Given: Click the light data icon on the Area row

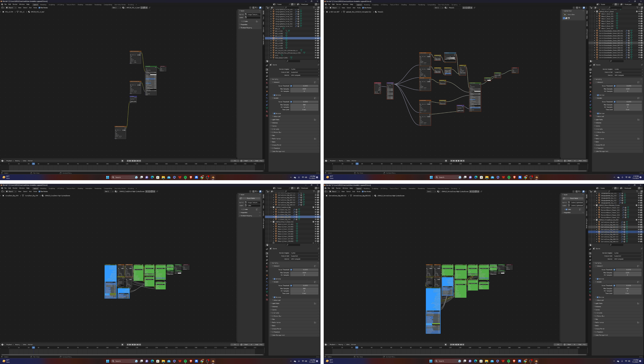Looking at the screenshot, I should (x=282, y=55).
